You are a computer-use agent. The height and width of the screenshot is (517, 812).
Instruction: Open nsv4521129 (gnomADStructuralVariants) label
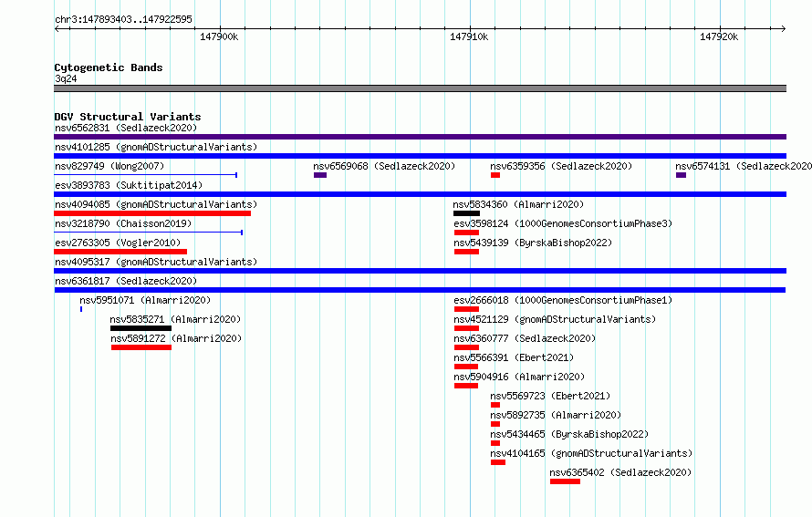tap(555, 319)
